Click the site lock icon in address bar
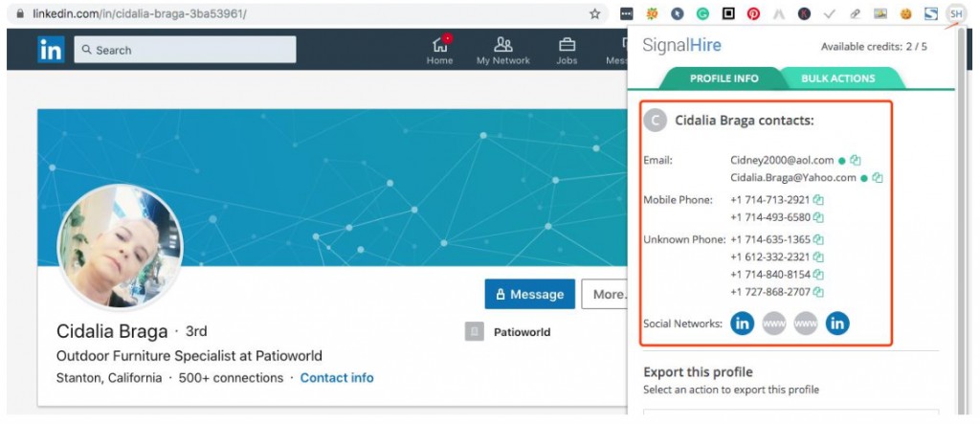Image resolution: width=980 pixels, height=424 pixels. click(20, 13)
